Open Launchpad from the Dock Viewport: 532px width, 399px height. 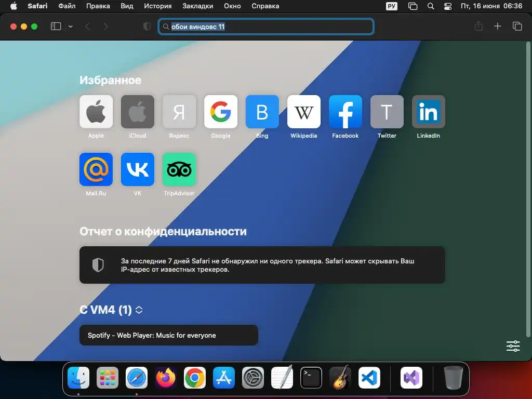click(x=108, y=378)
